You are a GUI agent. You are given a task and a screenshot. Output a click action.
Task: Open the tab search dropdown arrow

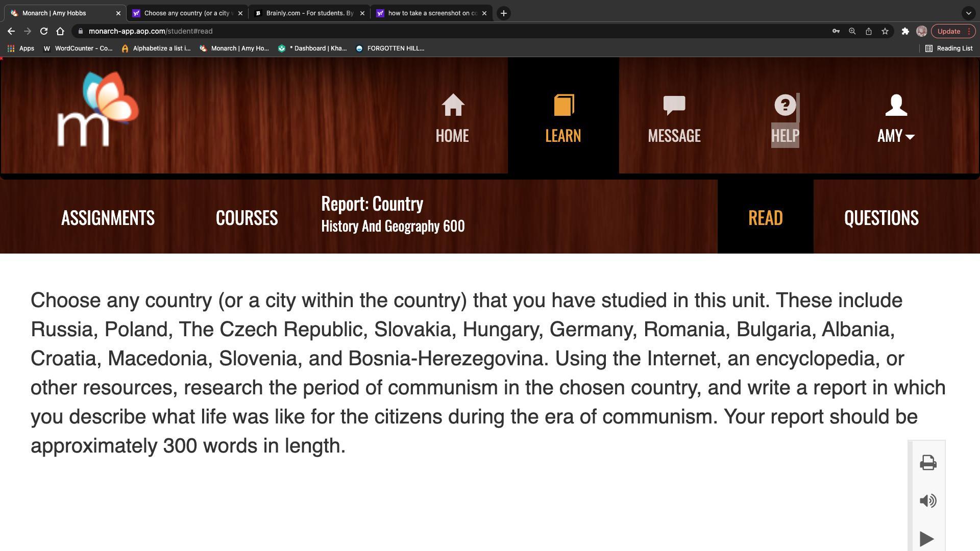[x=968, y=13]
